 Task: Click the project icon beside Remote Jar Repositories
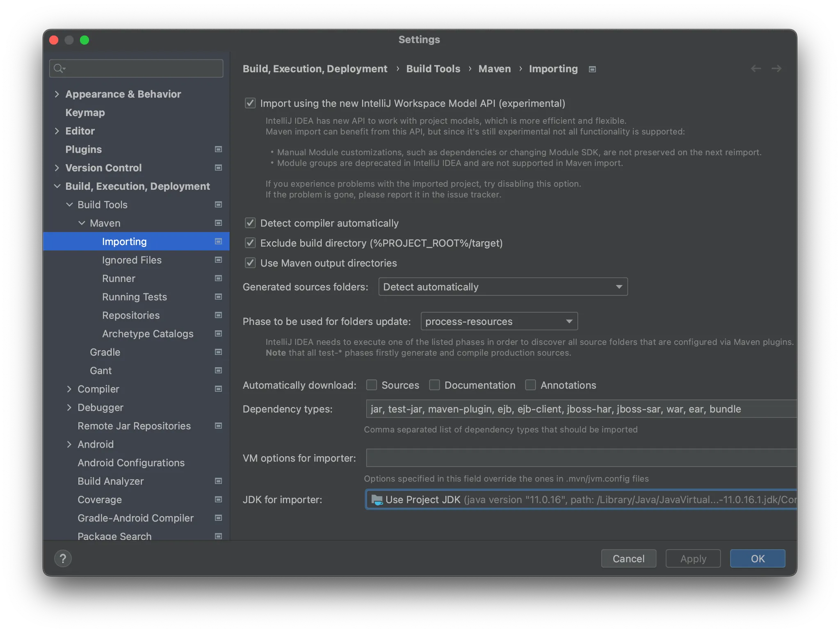coord(218,426)
